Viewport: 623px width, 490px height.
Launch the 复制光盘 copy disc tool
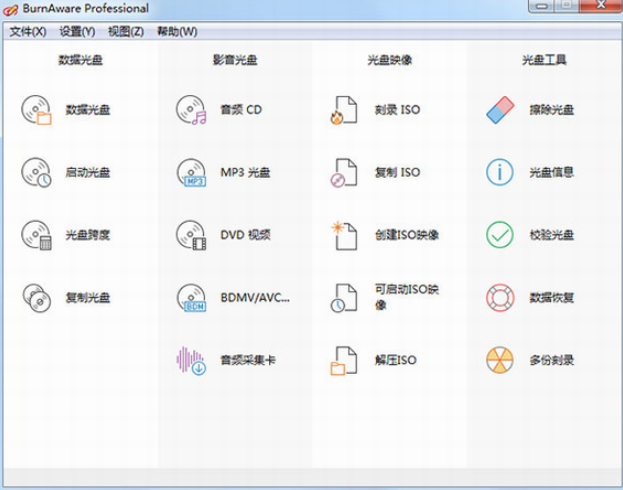point(36,297)
